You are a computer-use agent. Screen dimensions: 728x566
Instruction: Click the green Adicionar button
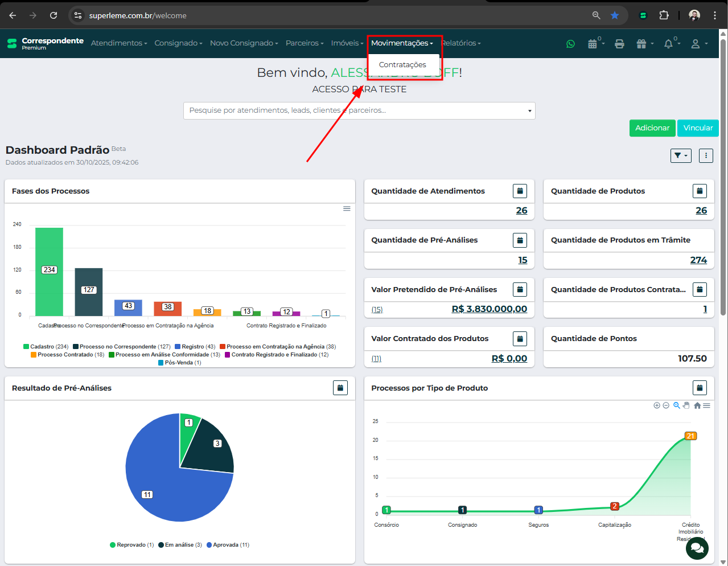click(652, 128)
